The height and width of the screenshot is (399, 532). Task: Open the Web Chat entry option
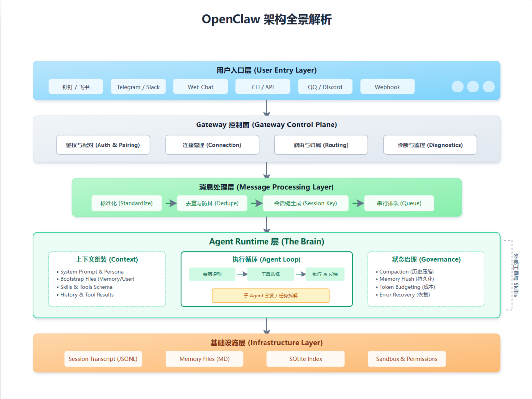(200, 87)
